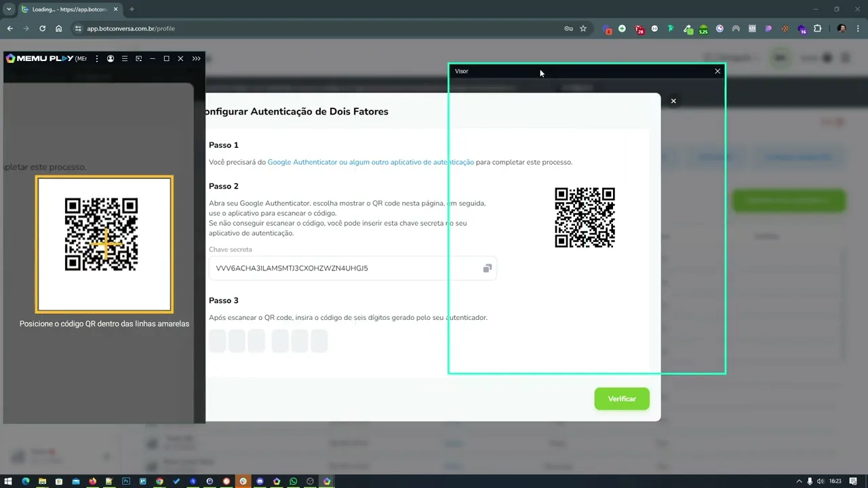The height and width of the screenshot is (488, 868).
Task: Click the QR code image in the dialog
Action: (585, 218)
